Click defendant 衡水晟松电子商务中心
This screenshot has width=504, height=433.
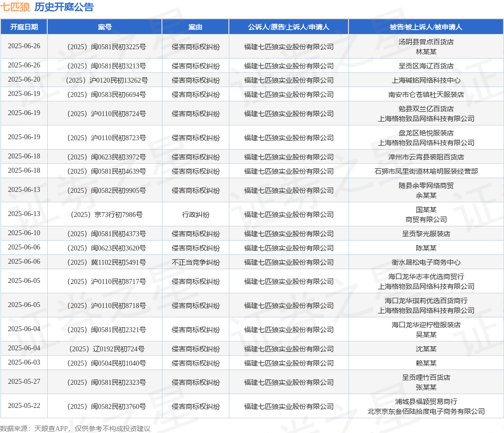(426, 262)
